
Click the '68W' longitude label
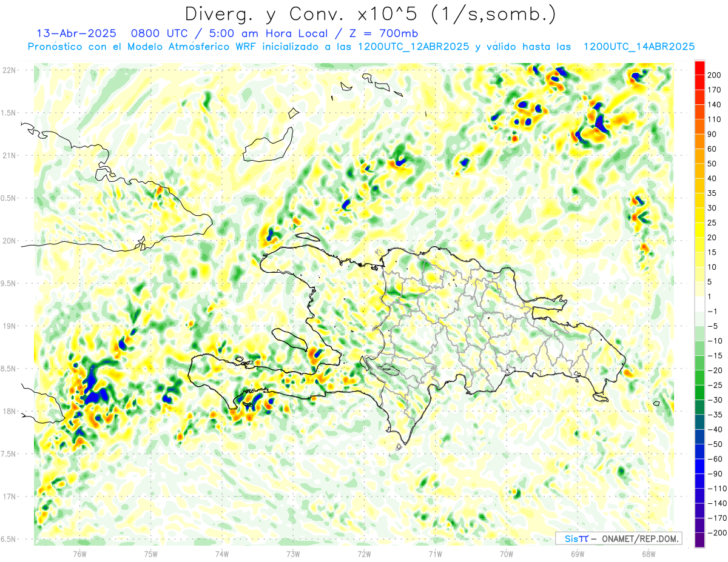(x=648, y=554)
